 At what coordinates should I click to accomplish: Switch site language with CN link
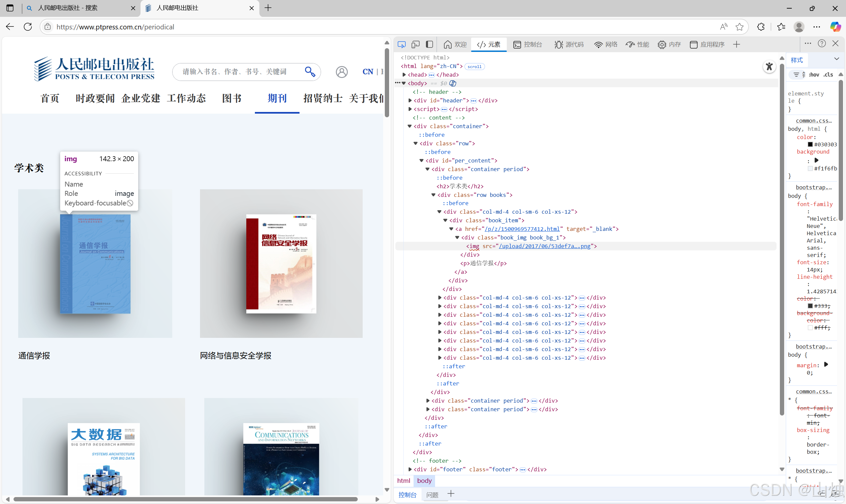click(368, 72)
